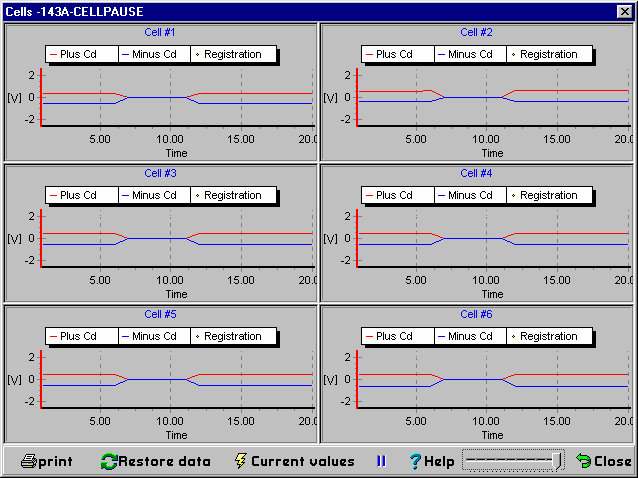Screen dimensions: 638x478
Task: Pause the chart with the pause icon
Action: click(x=380, y=461)
